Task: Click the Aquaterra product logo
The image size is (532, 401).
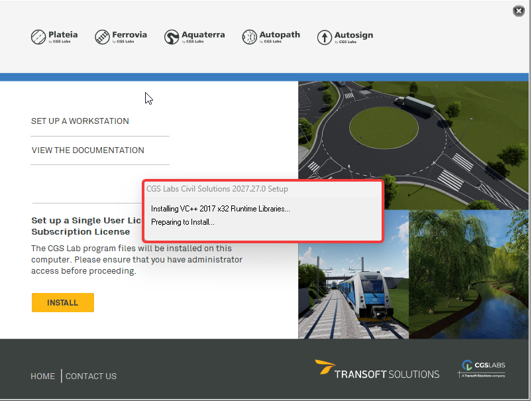Action: [194, 36]
